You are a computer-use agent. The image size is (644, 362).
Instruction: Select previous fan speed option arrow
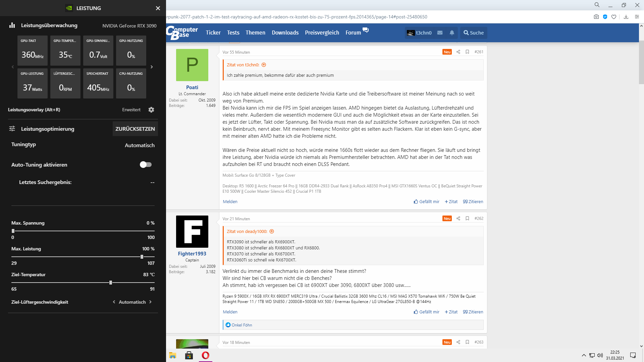pos(114,302)
